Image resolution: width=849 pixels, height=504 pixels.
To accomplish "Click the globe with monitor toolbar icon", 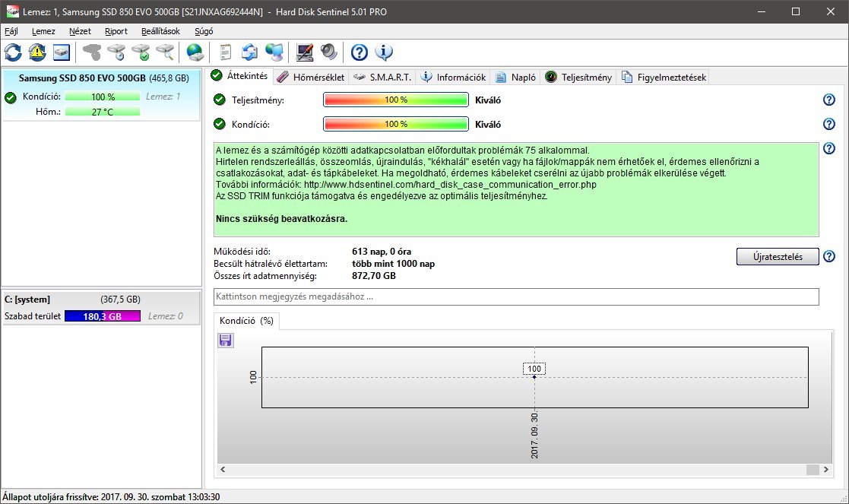I will 274,52.
